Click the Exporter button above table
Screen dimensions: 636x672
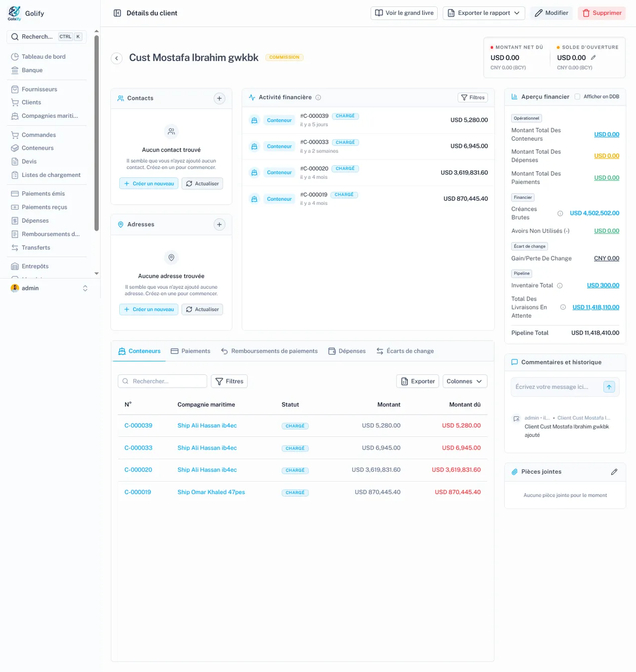[x=417, y=381]
